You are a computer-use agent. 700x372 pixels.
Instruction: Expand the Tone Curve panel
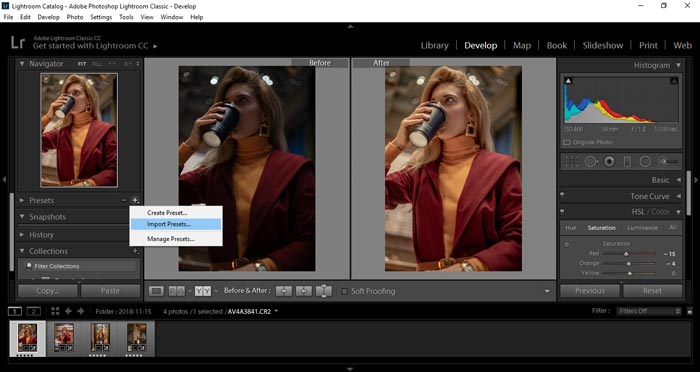coord(678,196)
